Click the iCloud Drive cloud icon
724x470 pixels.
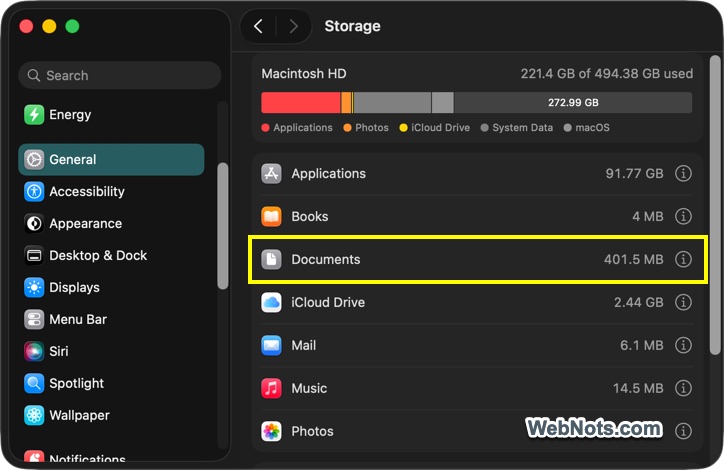point(272,302)
